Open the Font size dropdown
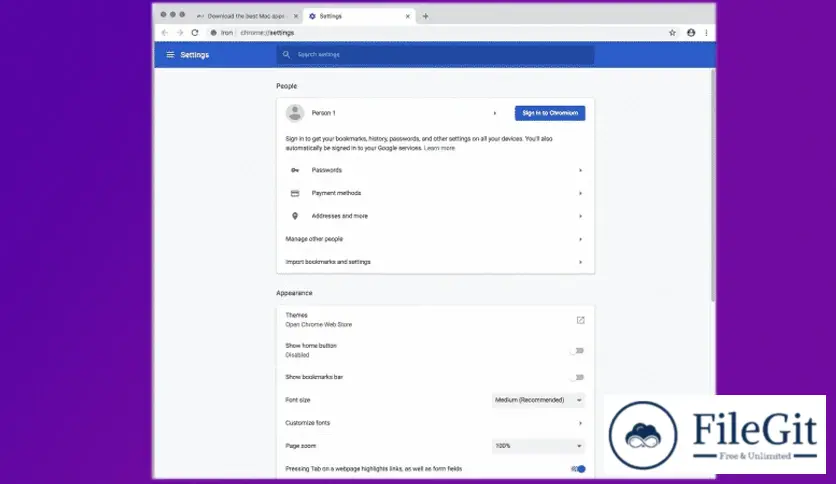This screenshot has height=484, width=836. [x=538, y=400]
